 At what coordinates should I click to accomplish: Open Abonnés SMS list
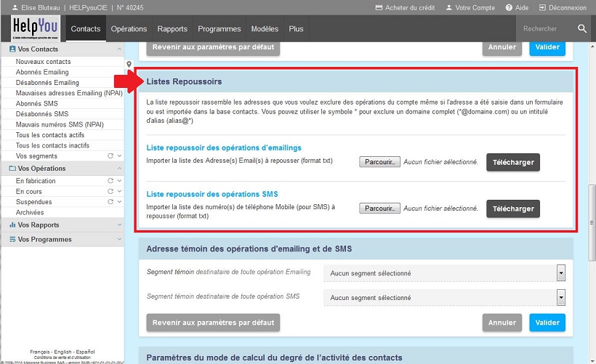coord(37,103)
